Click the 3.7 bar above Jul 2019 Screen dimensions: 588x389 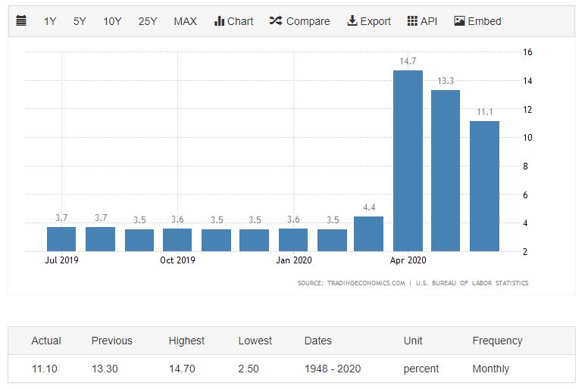click(61, 239)
